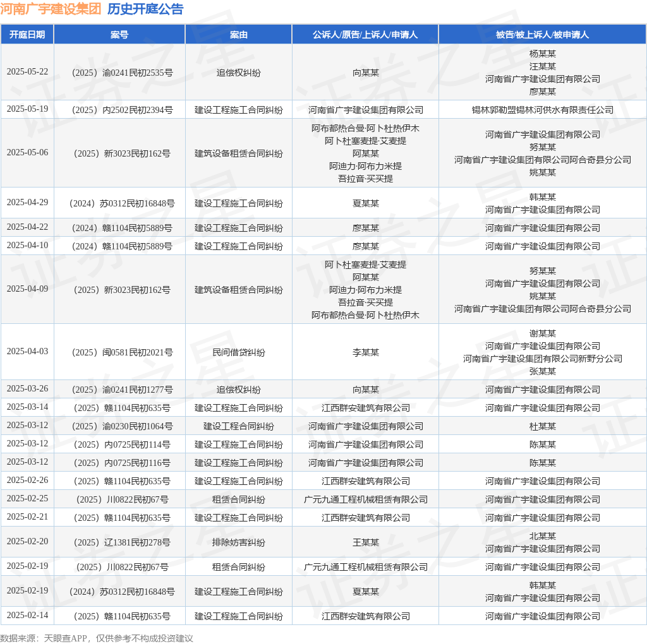647x644 pixels.
Task: Click plaintiff 李某某
Action: pos(365,352)
